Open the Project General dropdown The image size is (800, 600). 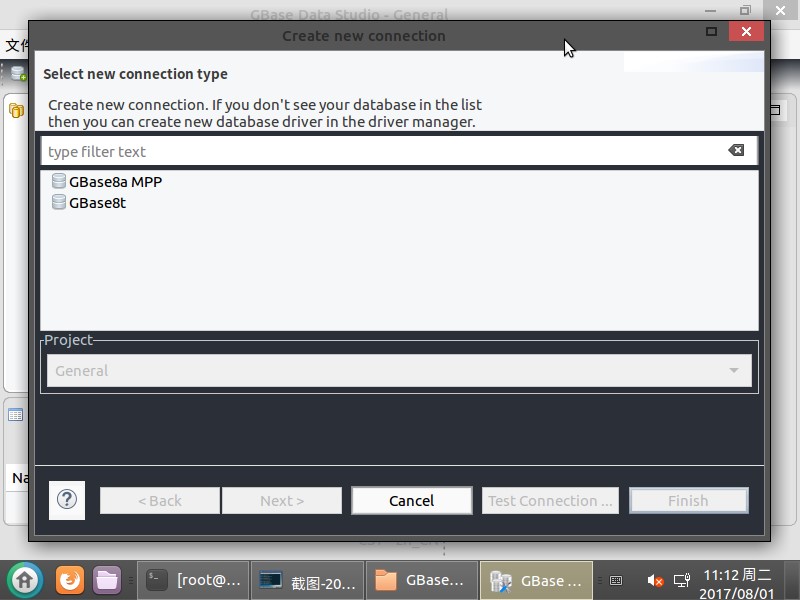399,370
